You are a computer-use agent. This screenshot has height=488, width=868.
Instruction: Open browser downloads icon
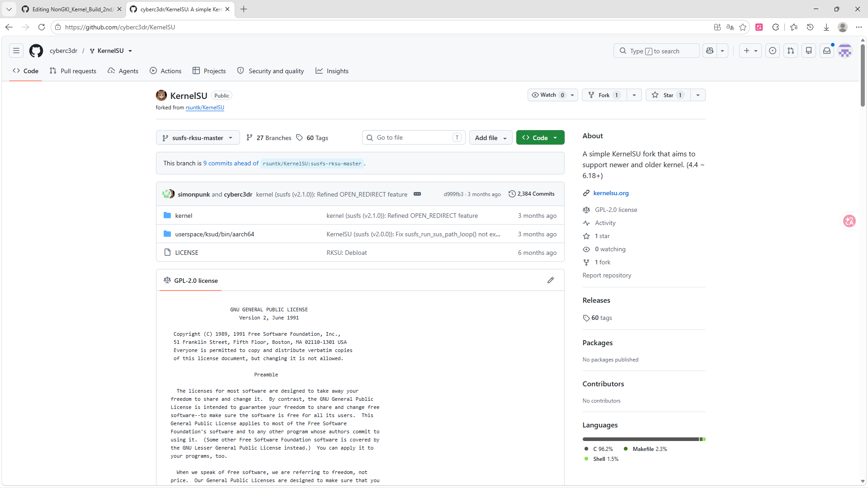point(826,27)
